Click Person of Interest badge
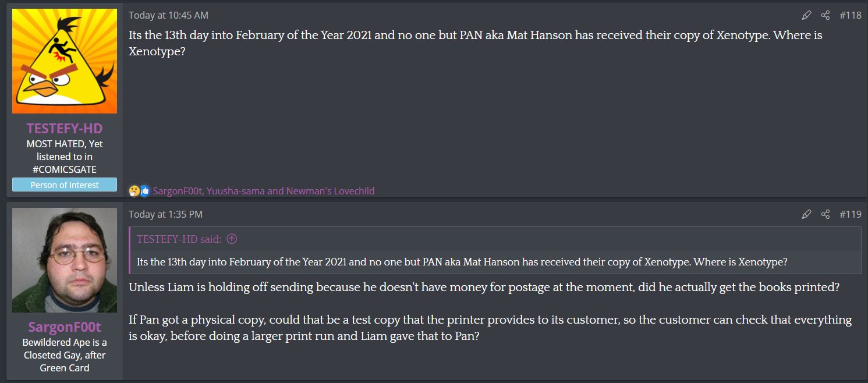 point(65,185)
